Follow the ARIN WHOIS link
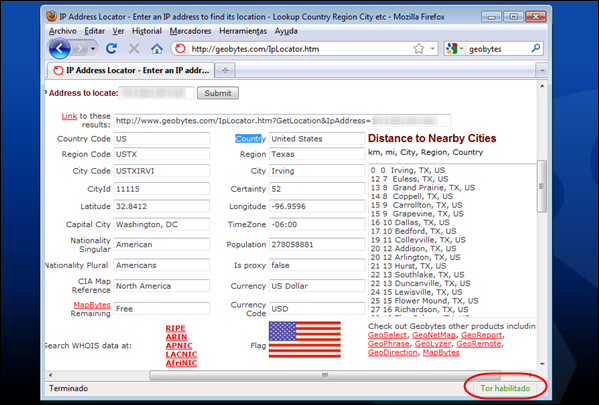The image size is (599, 405). [x=176, y=337]
